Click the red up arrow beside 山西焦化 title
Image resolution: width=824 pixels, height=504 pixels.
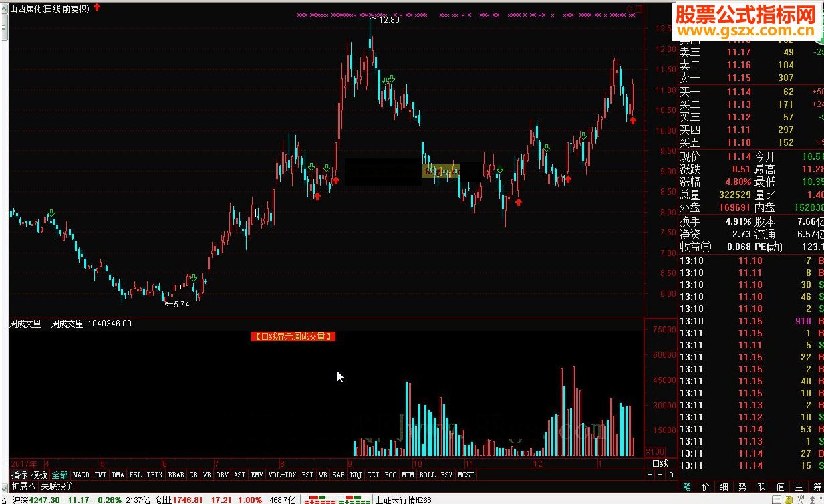pos(97,7)
